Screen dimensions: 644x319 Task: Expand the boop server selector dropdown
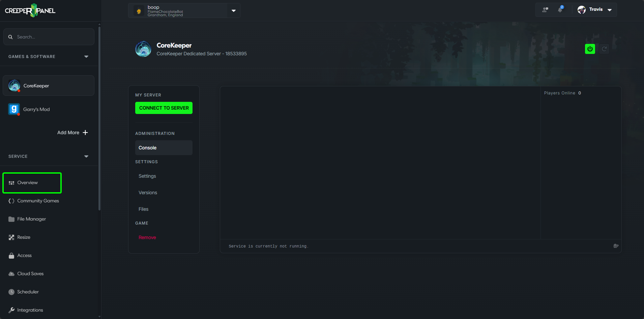point(233,10)
